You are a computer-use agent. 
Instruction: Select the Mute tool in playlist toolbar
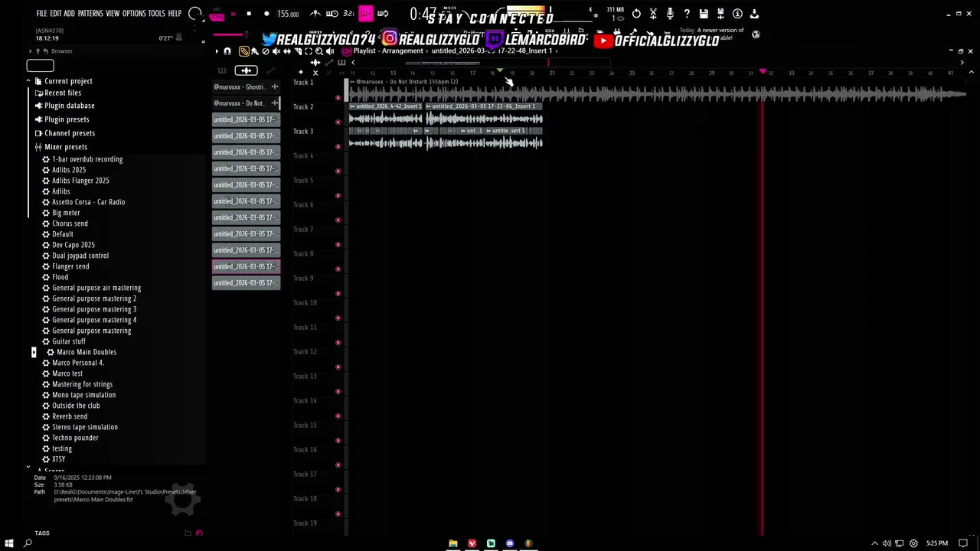[x=276, y=51]
